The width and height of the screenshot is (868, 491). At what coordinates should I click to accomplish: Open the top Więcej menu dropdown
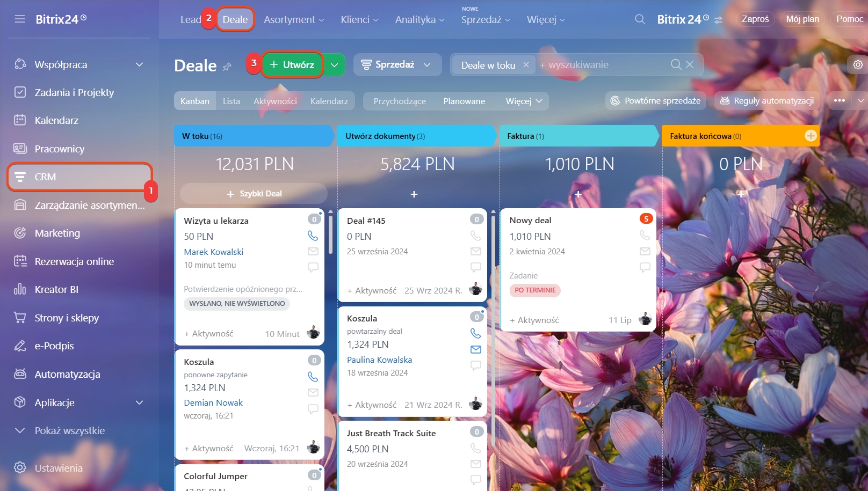[x=546, y=20]
